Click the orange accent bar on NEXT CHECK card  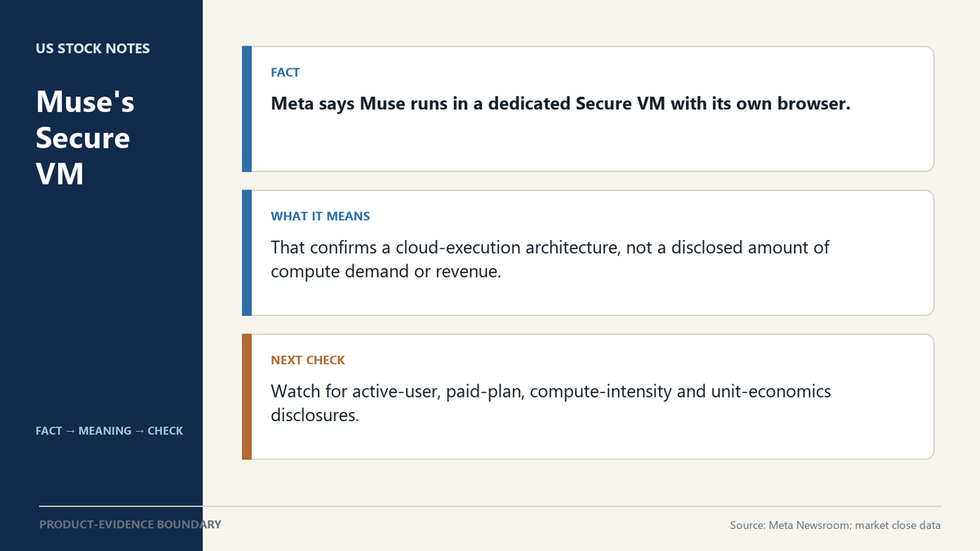click(247, 397)
